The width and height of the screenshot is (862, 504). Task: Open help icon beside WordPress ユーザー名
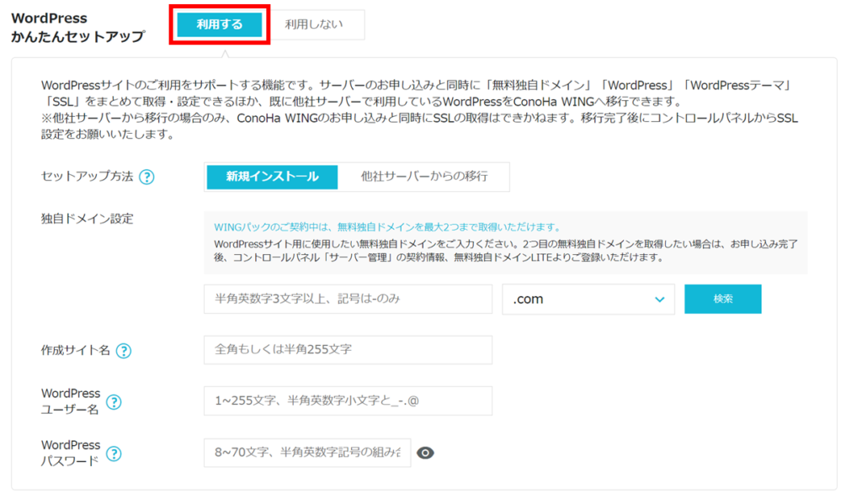click(114, 402)
